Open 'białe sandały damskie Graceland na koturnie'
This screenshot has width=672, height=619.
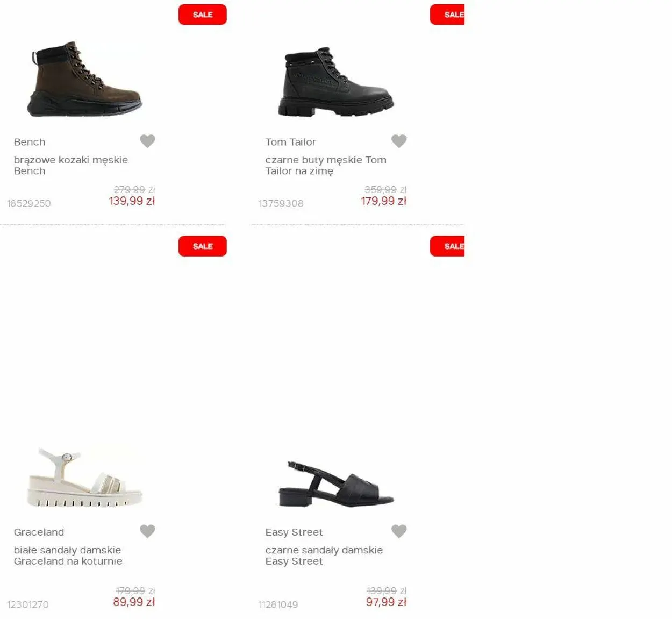(x=68, y=556)
